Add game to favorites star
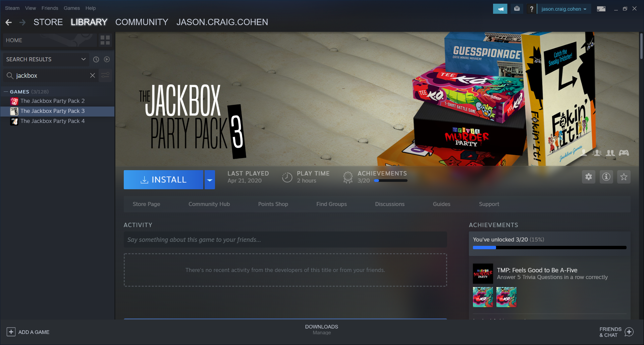Screen dimensions: 644x345 pyautogui.click(x=624, y=177)
